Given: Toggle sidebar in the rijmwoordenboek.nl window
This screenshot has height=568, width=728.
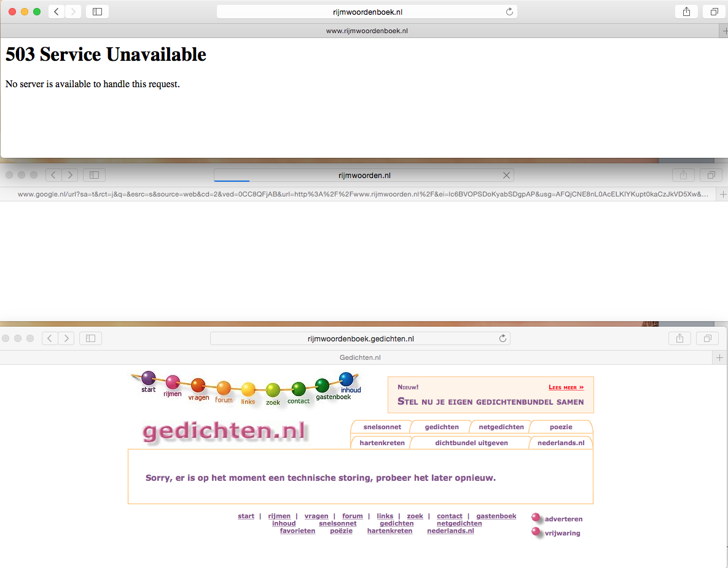Looking at the screenshot, I should point(98,12).
